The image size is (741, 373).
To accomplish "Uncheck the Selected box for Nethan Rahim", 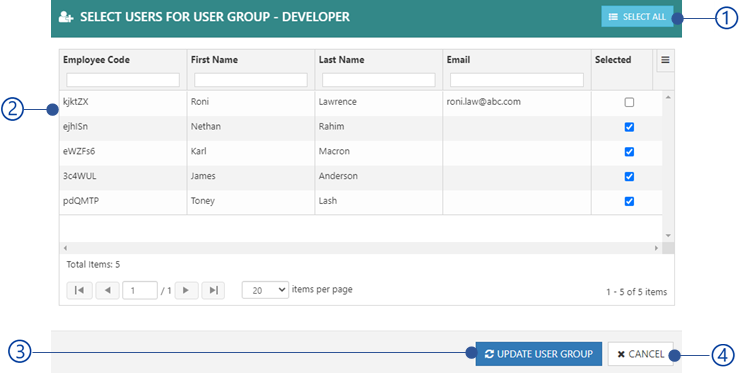I will pos(629,127).
